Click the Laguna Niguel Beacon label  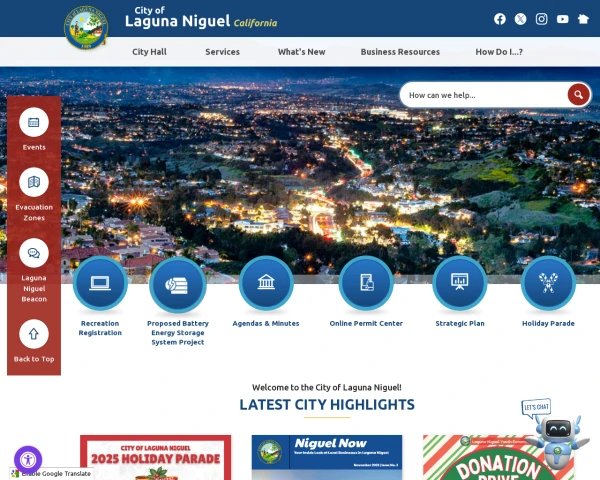[x=34, y=289]
